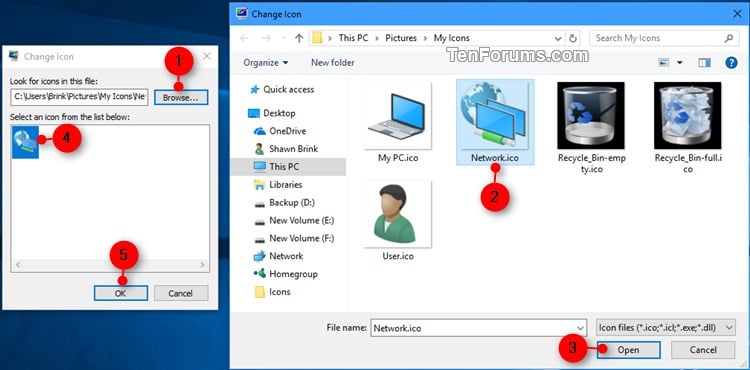Image resolution: width=750 pixels, height=370 pixels.
Task: Open the view options dropdown arrow
Action: (x=679, y=63)
